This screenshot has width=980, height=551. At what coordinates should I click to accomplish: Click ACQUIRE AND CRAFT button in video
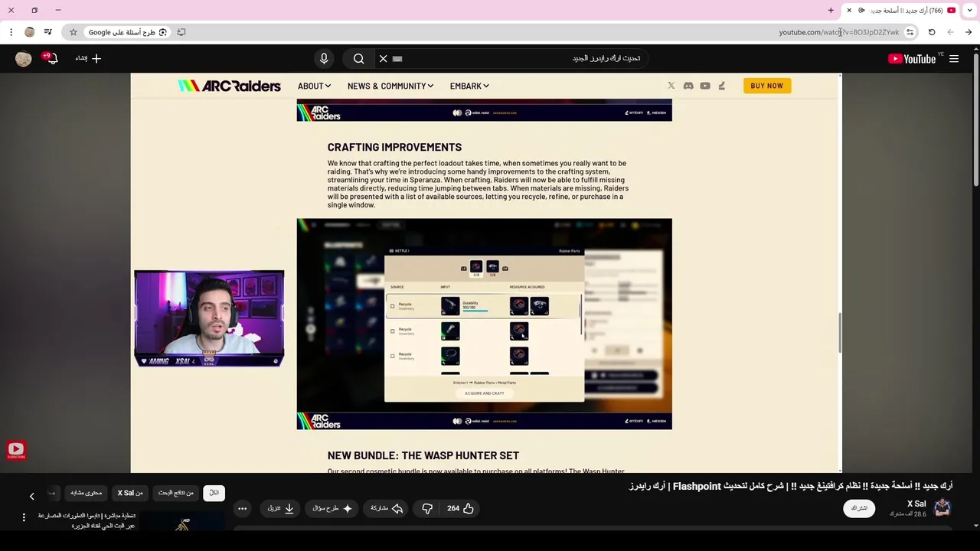tap(485, 393)
